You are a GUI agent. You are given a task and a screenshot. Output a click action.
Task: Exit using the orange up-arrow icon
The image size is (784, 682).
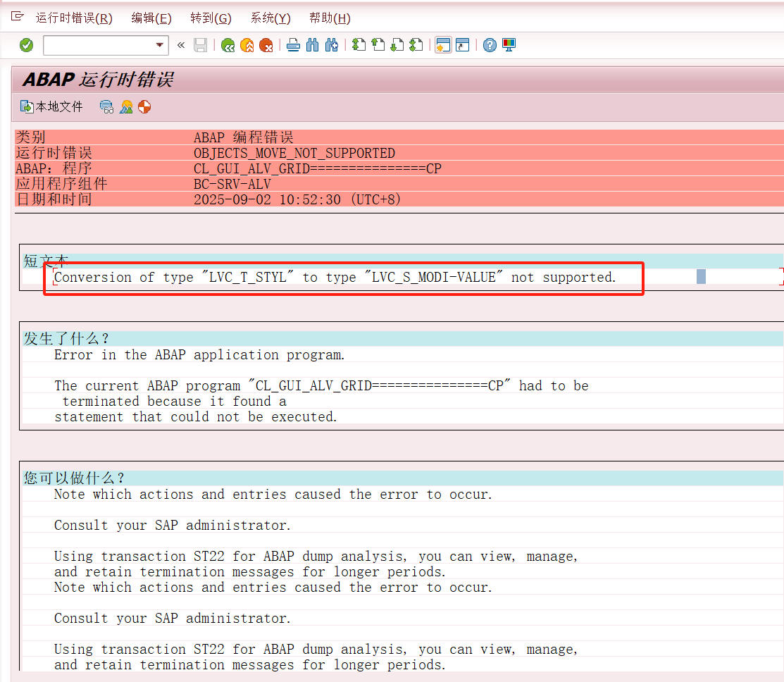[247, 46]
